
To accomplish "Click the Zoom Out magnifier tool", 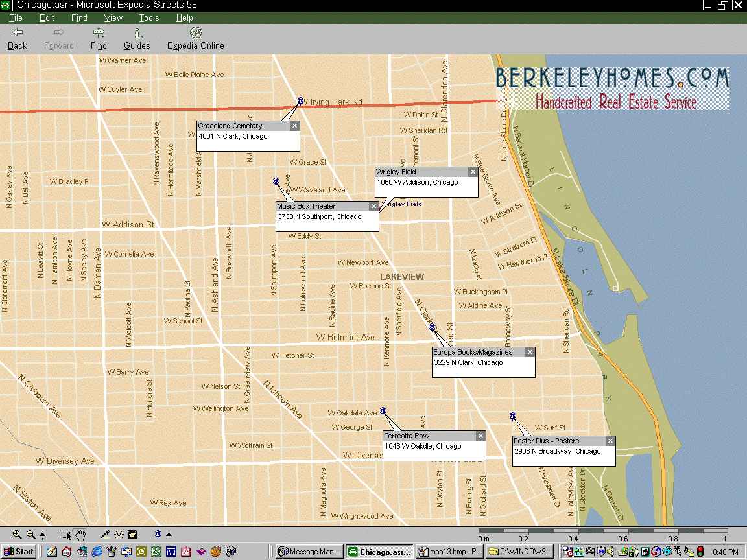I will [x=30, y=535].
